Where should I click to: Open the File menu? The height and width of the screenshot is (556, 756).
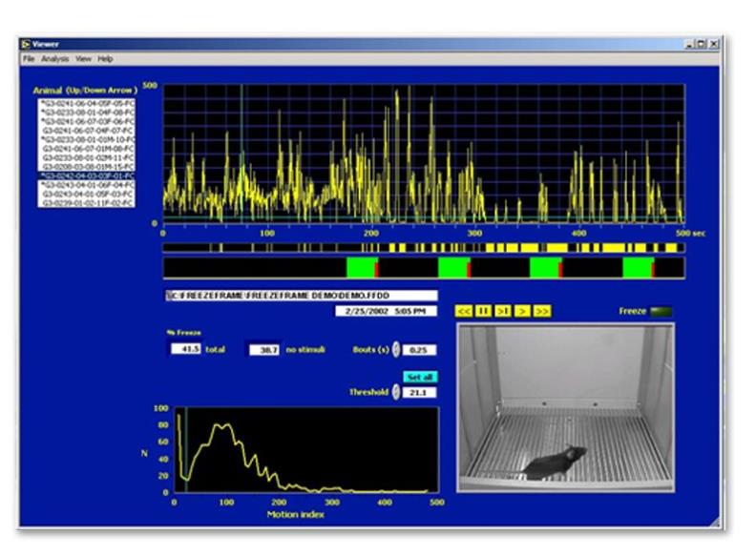click(29, 59)
